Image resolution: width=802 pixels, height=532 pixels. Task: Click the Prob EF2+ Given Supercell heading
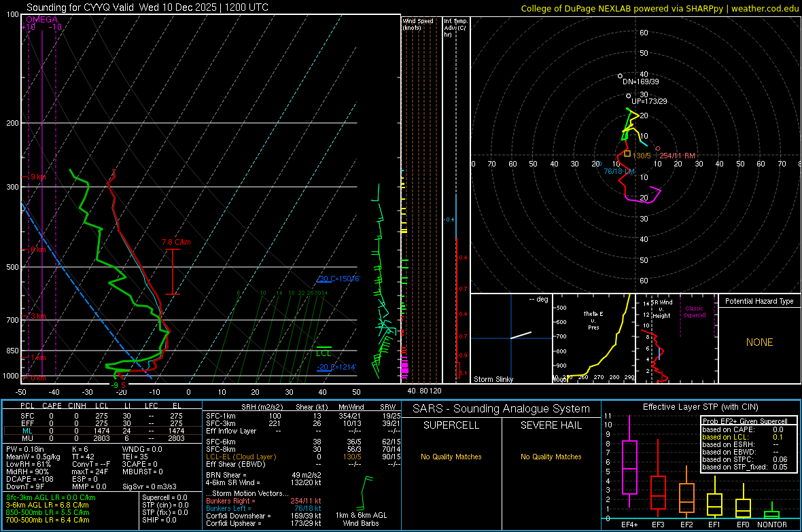point(745,421)
